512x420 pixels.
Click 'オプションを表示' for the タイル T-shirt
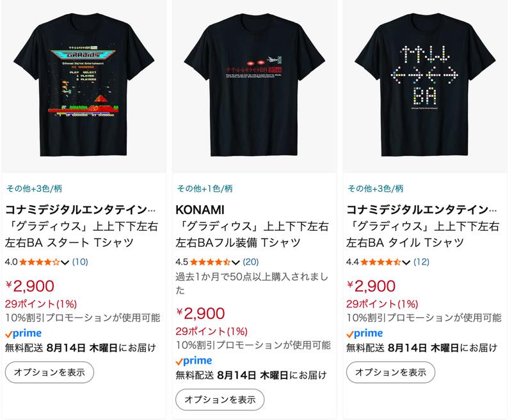click(x=390, y=373)
